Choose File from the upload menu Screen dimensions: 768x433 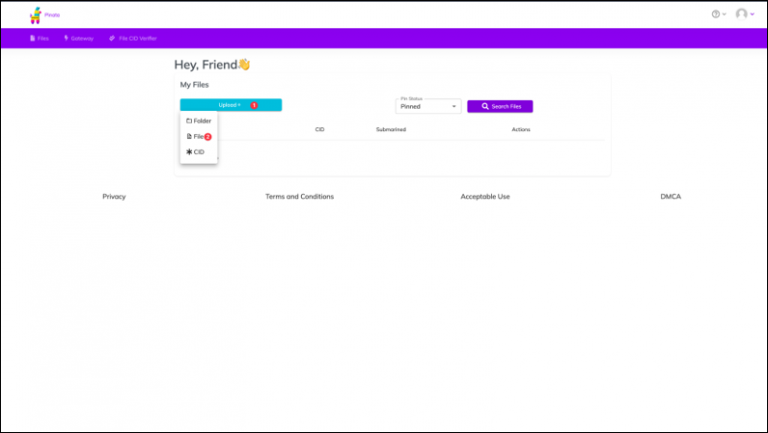coord(198,137)
